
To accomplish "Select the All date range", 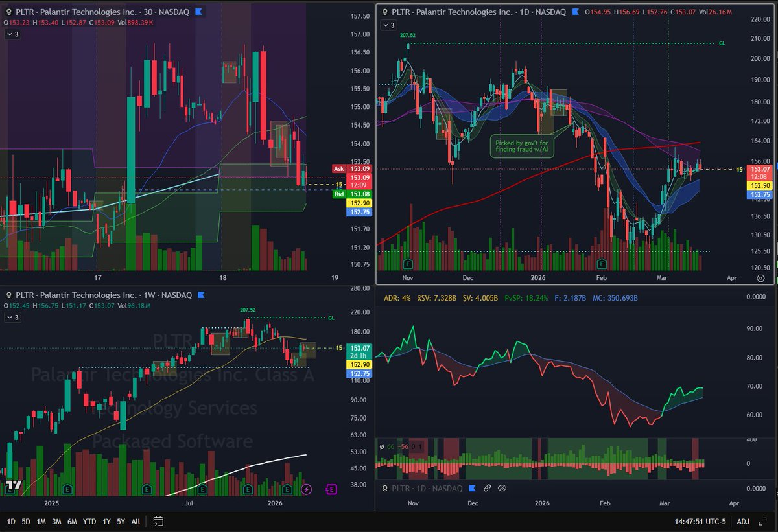I will pyautogui.click(x=135, y=522).
